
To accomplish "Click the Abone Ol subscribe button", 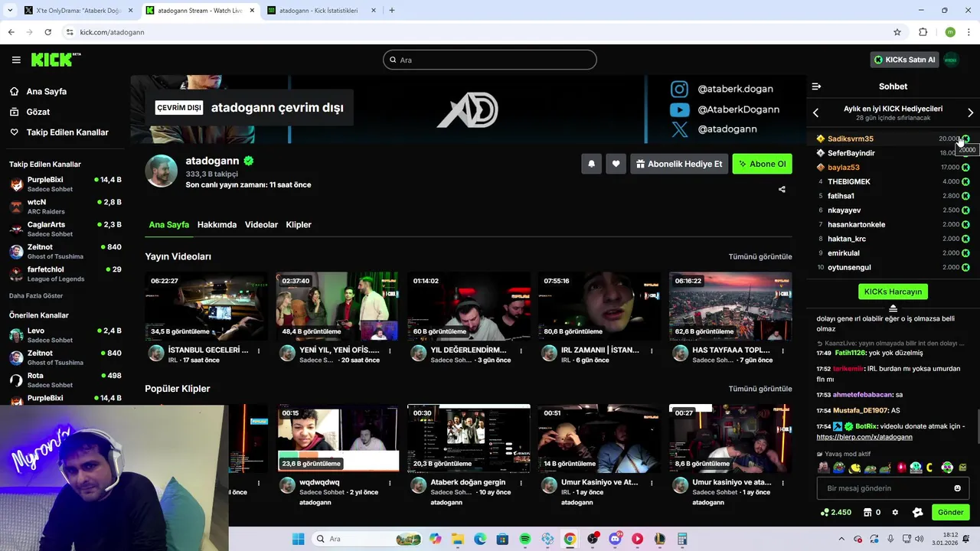I will [762, 164].
